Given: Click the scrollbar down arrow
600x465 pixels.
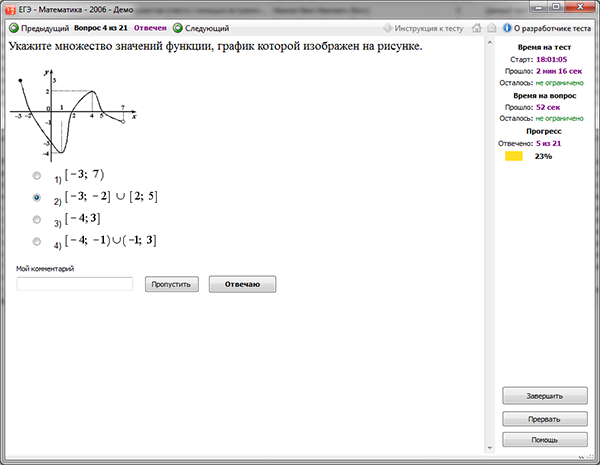Looking at the screenshot, I should coord(489,448).
